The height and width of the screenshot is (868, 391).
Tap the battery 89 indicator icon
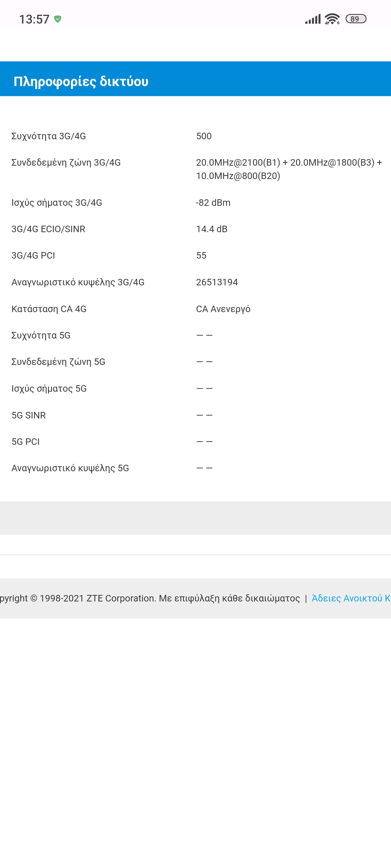[x=356, y=19]
